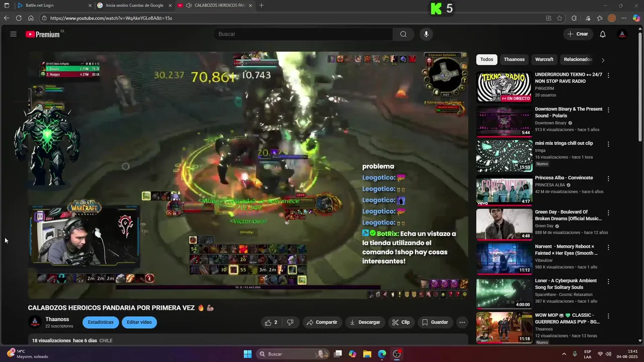Open File Explorer from taskbar
Screen dimensions: 644x362
(x=367, y=354)
